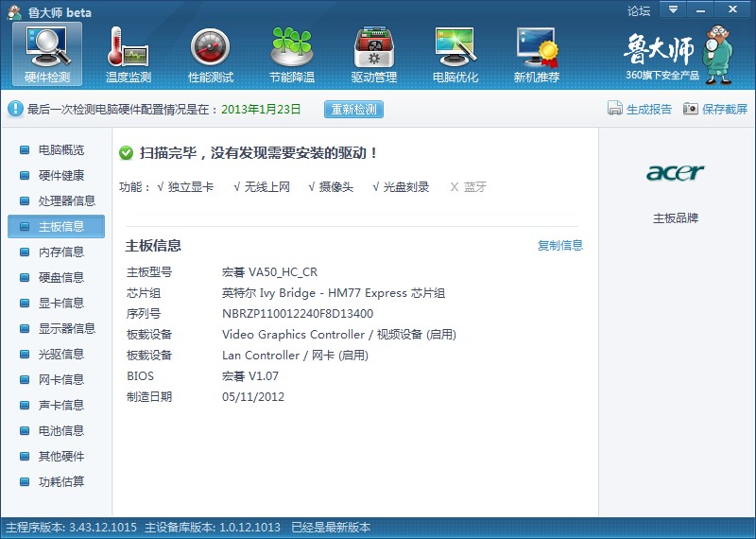Click the Acer motherboard brand logo
Viewport: 756px width, 539px height.
coord(675,172)
